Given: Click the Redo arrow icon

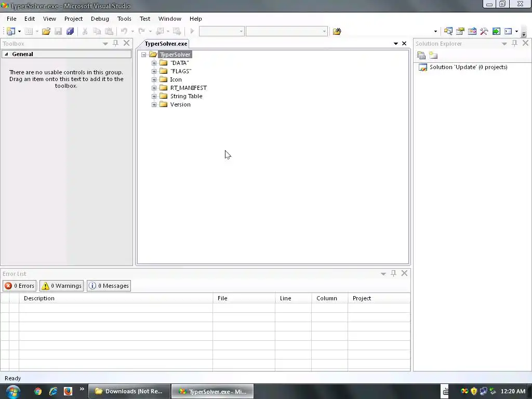Looking at the screenshot, I should [x=142, y=31].
